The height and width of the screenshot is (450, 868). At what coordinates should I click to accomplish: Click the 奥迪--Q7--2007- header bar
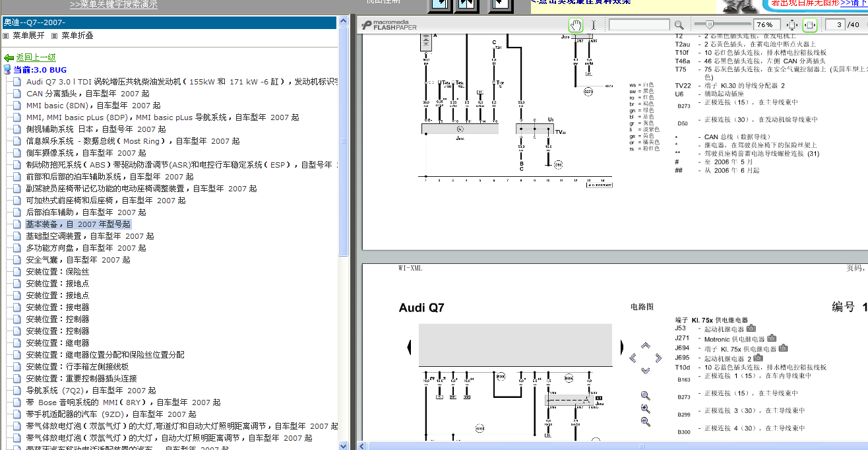(169, 23)
